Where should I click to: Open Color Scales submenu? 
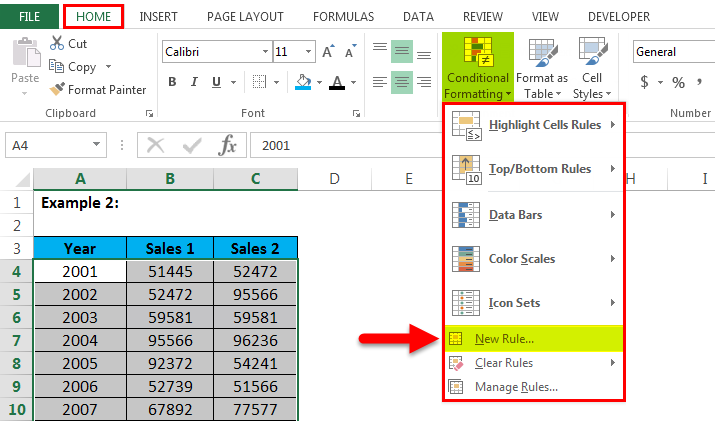pyautogui.click(x=534, y=259)
